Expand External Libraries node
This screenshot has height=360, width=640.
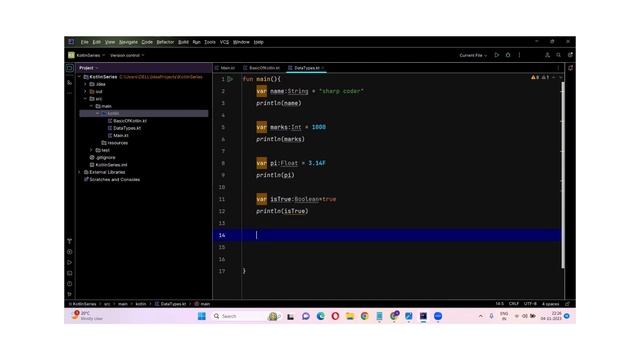[80, 172]
